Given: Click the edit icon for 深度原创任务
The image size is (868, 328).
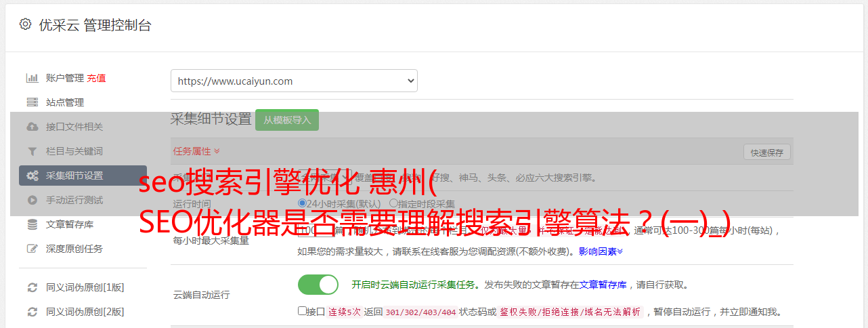Looking at the screenshot, I should [32, 249].
